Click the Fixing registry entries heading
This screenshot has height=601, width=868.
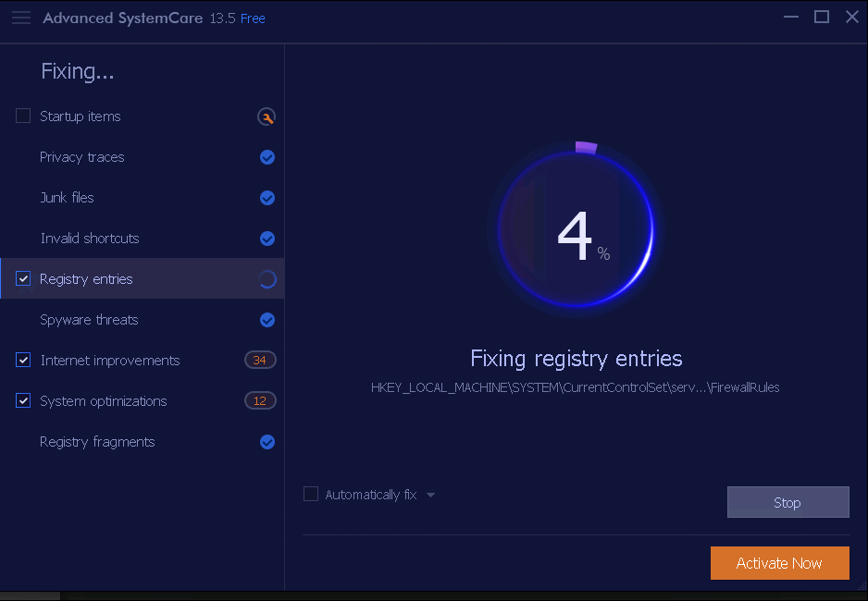[577, 358]
